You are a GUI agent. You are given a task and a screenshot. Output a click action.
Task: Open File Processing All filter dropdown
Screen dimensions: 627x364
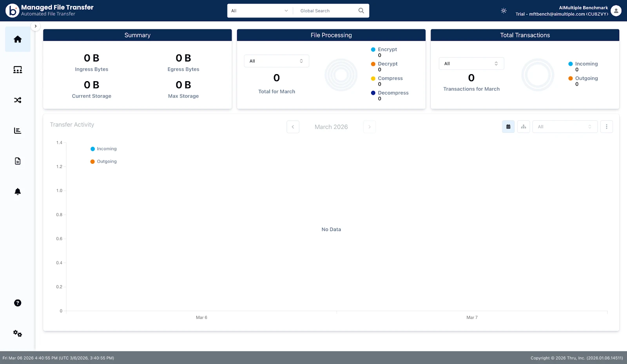coord(277,61)
